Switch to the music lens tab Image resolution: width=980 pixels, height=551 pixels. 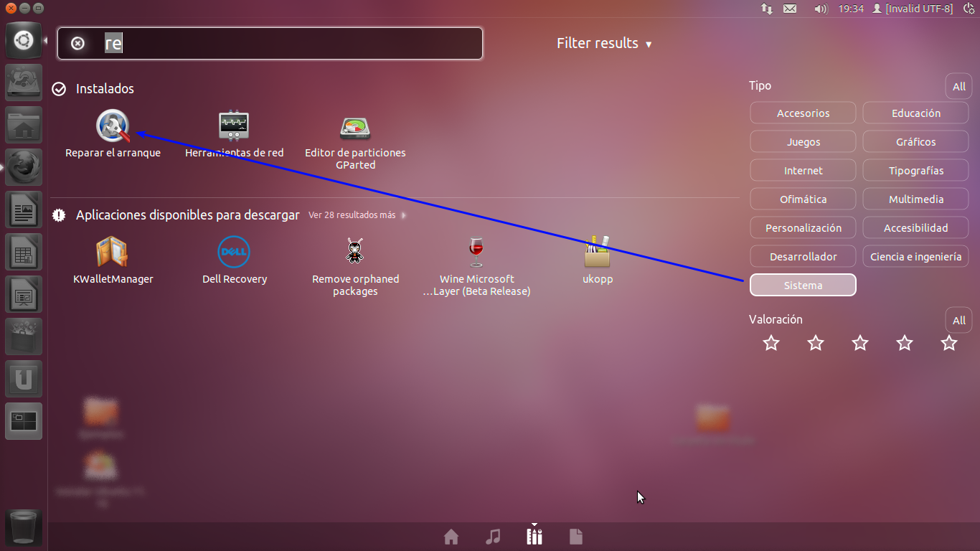coord(493,536)
